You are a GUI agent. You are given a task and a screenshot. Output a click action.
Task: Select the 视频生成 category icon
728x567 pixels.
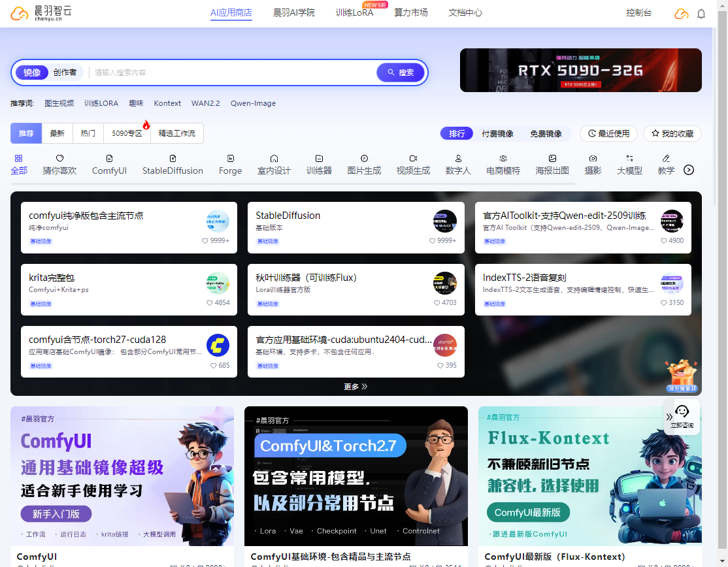(x=413, y=159)
